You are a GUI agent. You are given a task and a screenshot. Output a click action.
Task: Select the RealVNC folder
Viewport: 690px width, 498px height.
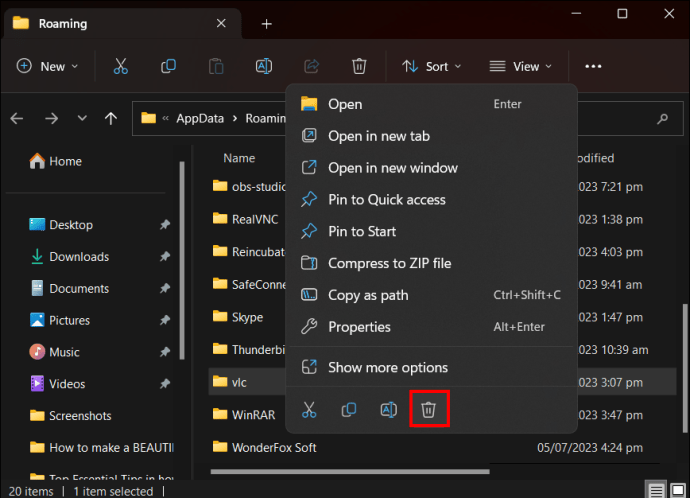(x=246, y=219)
